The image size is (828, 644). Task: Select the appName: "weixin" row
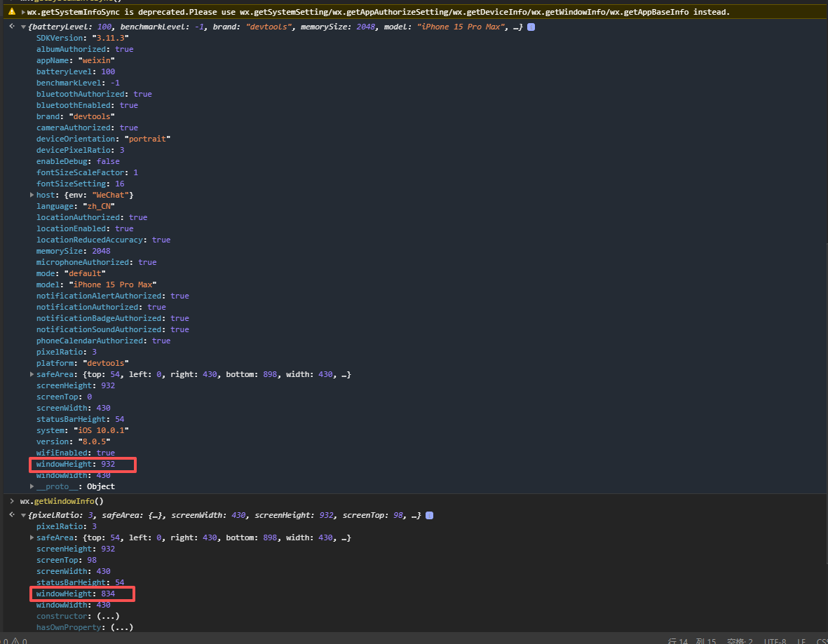pos(76,60)
